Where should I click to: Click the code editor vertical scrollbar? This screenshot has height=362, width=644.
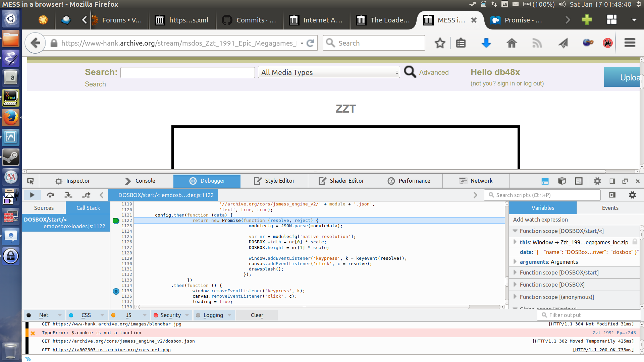506,281
